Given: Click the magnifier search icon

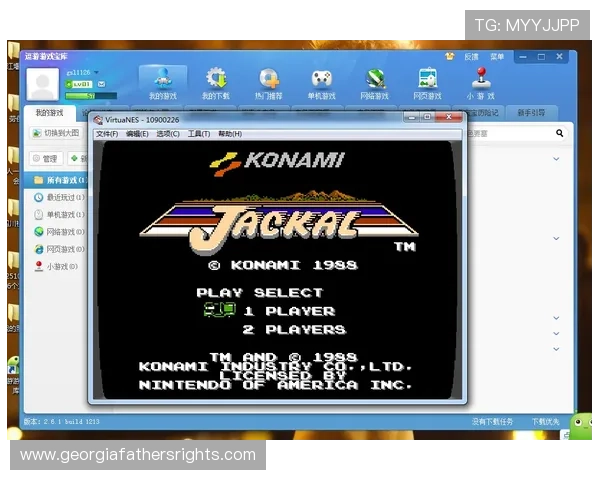Looking at the screenshot, I should (x=559, y=133).
